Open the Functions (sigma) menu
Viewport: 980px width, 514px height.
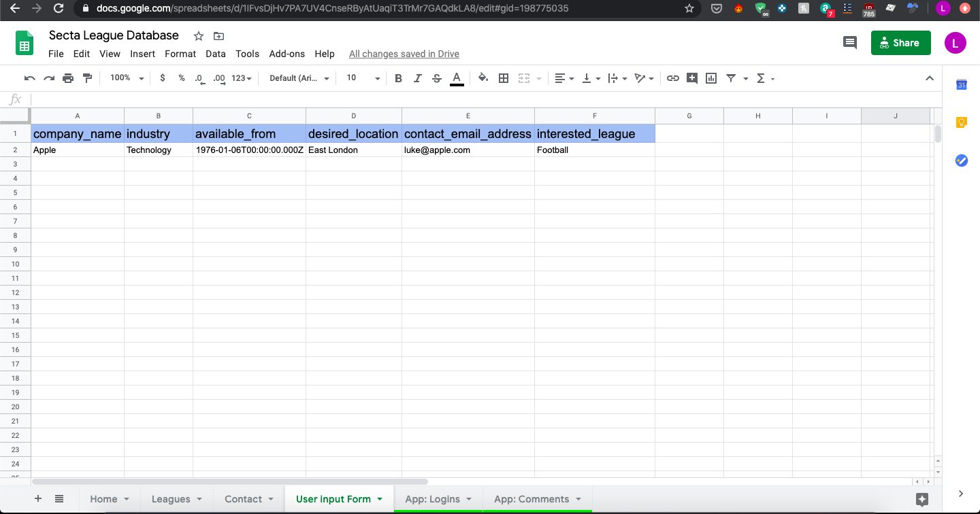(762, 78)
